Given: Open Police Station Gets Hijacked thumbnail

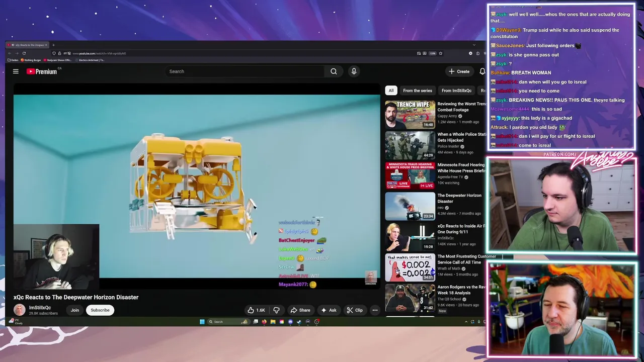Looking at the screenshot, I should (410, 145).
